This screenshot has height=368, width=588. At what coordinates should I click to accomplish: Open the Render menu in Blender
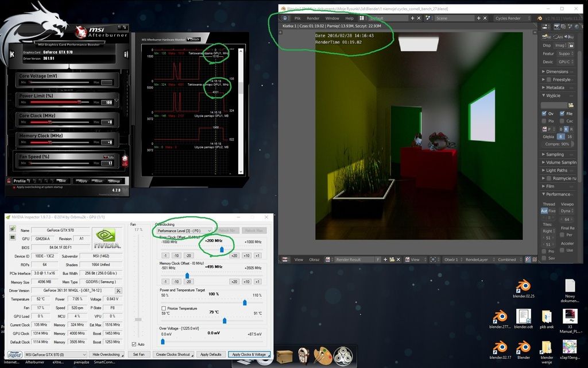313,18
